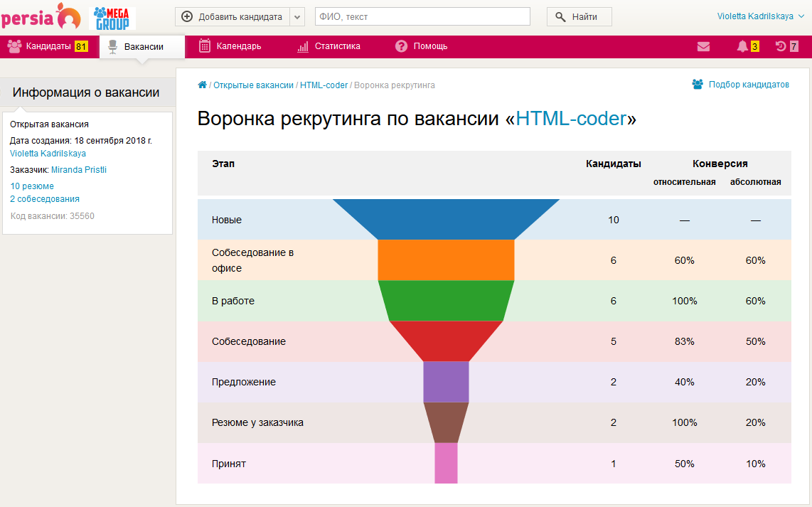Click the Mega Group logo

(x=112, y=18)
